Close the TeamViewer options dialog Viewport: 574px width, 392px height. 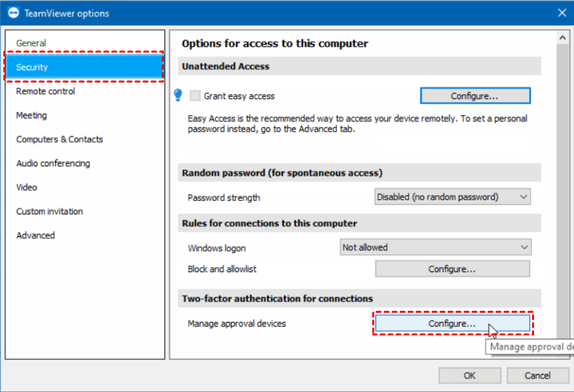click(x=562, y=13)
